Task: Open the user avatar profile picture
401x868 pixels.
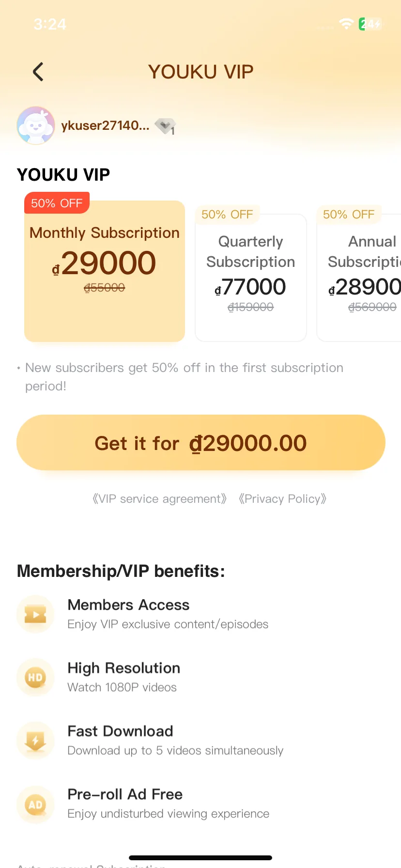Action: tap(36, 125)
